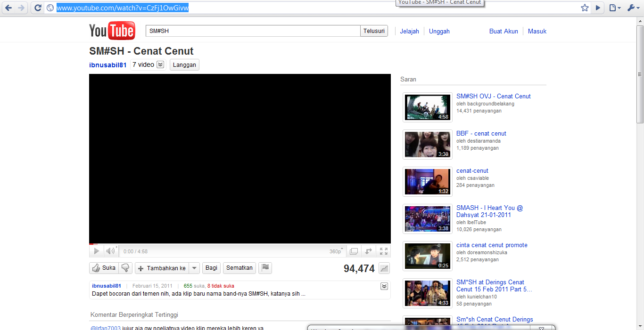Open the BBF - cenat cenut title link
644x330 pixels.
(x=481, y=133)
